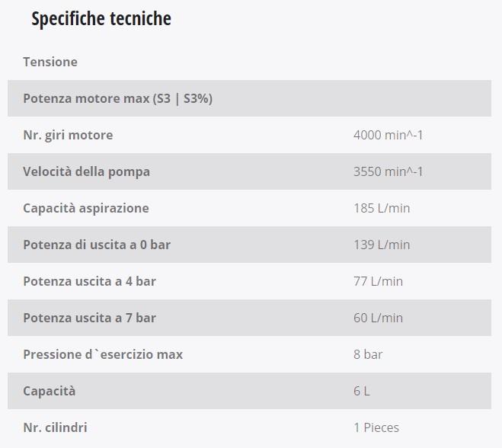The image size is (502, 448).
Task: Select the Nr. cilindri label
Action: (x=55, y=427)
